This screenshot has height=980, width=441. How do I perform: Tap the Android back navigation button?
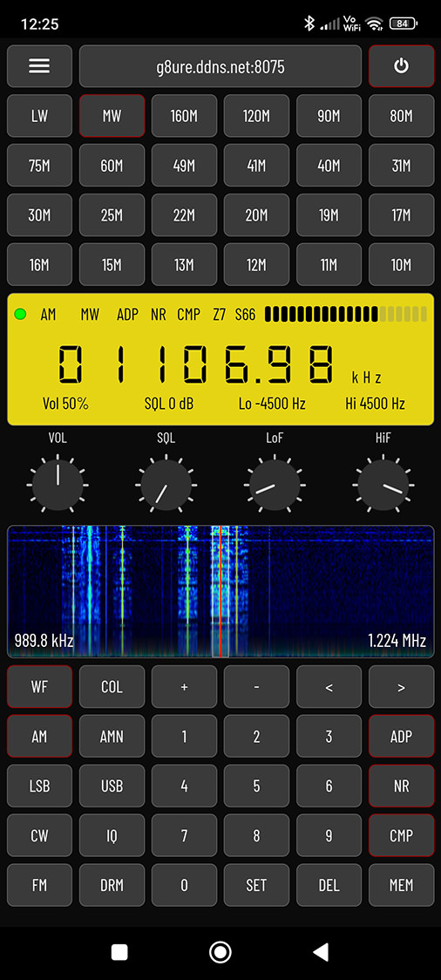click(321, 952)
